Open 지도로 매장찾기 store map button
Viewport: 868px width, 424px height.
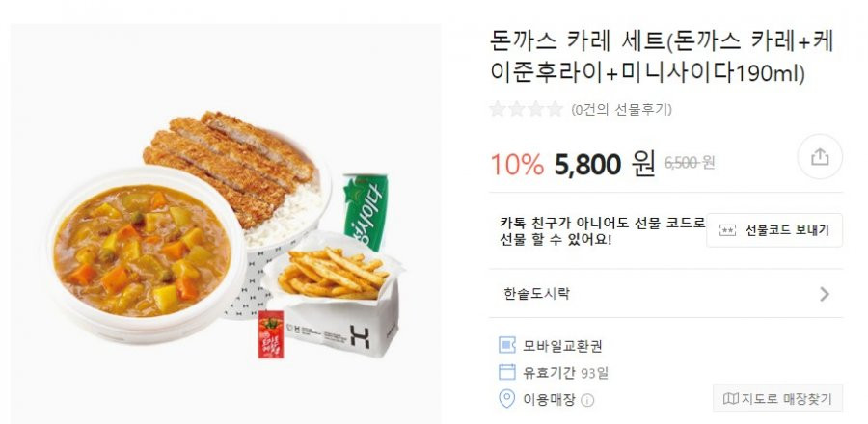(x=777, y=399)
